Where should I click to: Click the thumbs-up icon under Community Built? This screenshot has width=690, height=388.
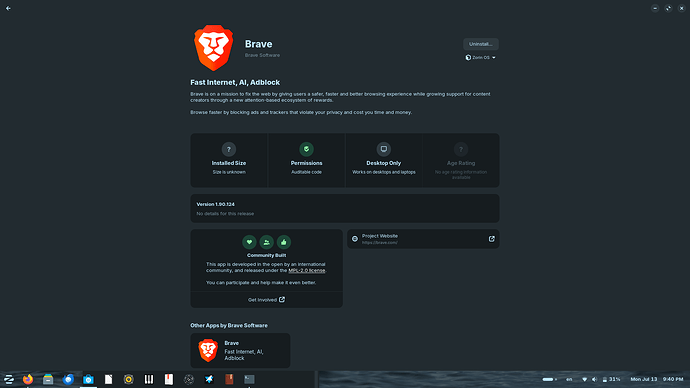point(284,242)
